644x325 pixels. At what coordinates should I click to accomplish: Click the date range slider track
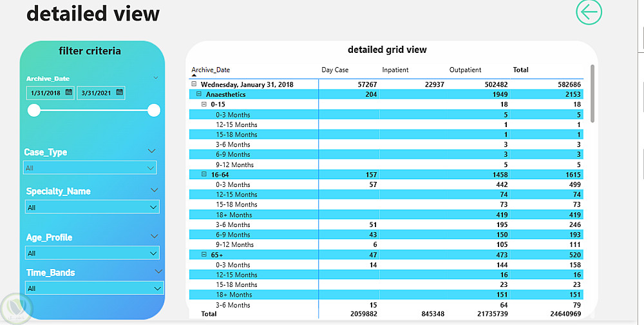pyautogui.click(x=93, y=110)
